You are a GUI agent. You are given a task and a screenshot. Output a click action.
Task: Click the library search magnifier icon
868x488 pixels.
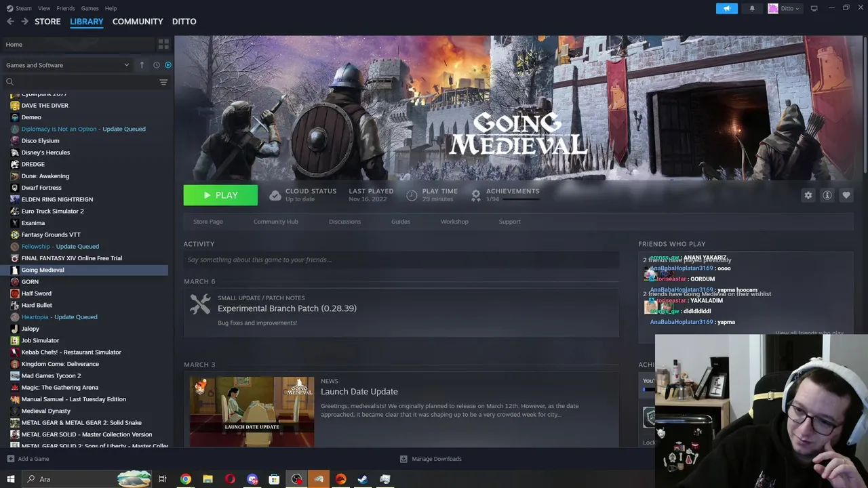9,82
